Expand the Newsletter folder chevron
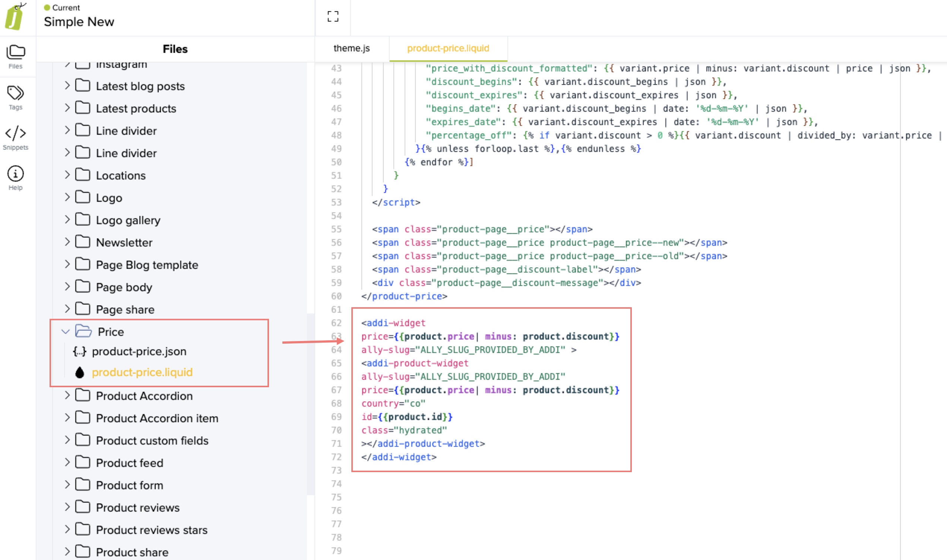 tap(67, 242)
